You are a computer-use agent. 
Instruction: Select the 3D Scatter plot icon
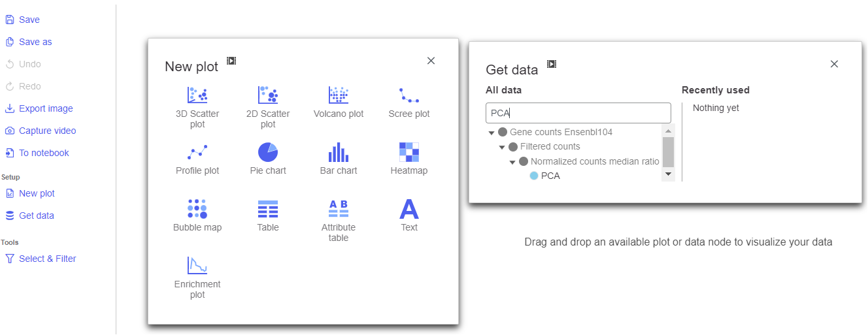[197, 95]
